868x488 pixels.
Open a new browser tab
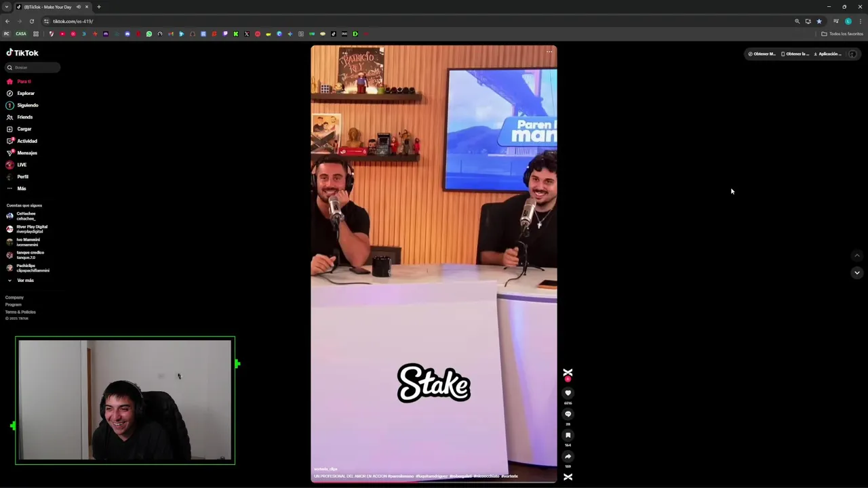coord(99,7)
